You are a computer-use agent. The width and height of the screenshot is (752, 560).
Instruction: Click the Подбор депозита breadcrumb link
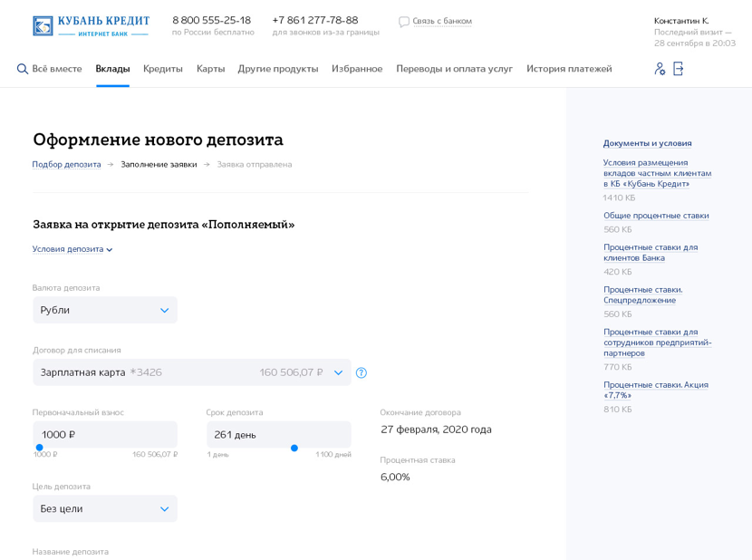tap(66, 165)
